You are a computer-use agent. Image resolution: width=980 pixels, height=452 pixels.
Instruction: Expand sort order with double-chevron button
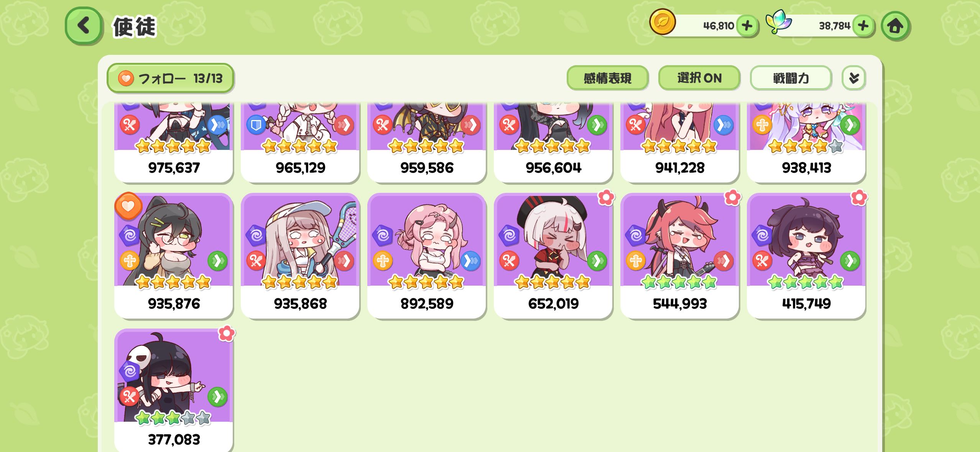853,78
